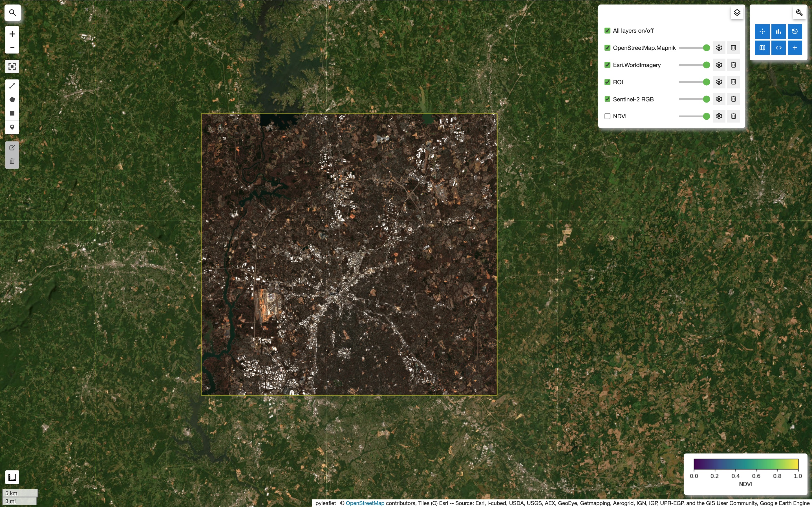Uncheck the Sentinel-2 RGB layer
812x507 pixels.
coord(607,99)
